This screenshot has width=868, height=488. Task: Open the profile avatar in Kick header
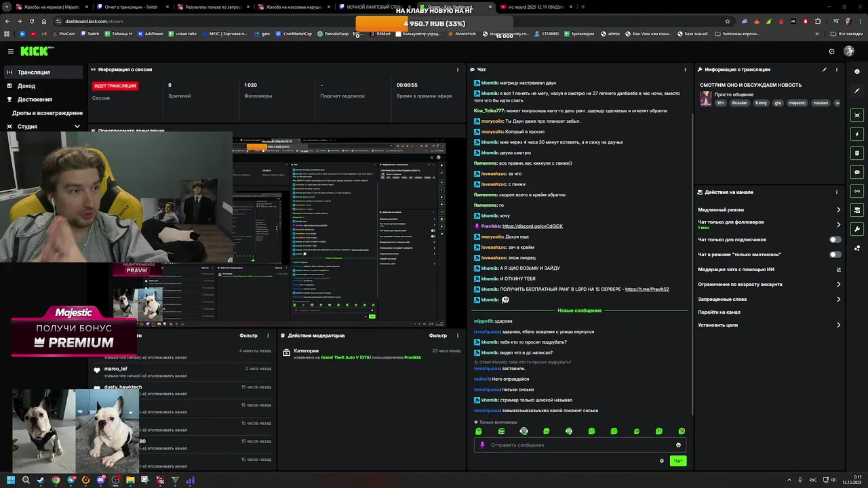(x=849, y=51)
